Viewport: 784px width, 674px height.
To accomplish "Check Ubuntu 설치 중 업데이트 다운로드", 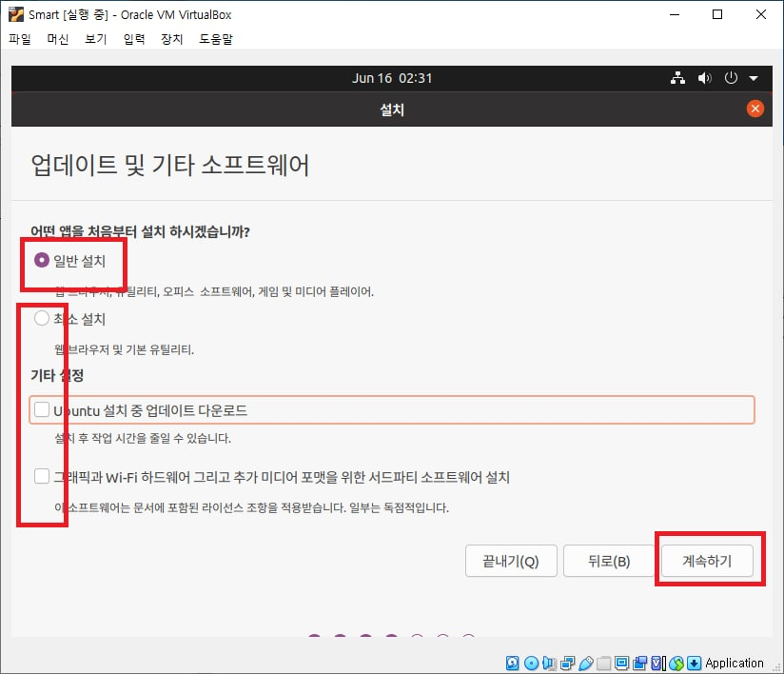I will (42, 409).
